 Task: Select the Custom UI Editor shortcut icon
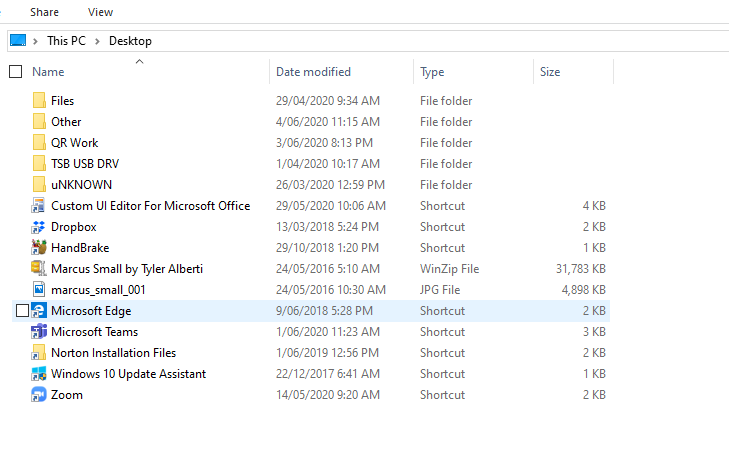tap(39, 205)
